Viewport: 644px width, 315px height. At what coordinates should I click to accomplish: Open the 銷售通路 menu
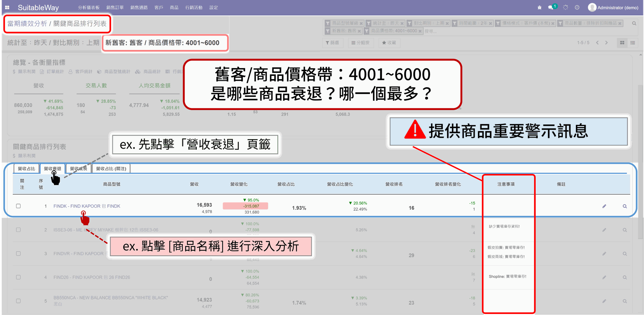pos(139,7)
